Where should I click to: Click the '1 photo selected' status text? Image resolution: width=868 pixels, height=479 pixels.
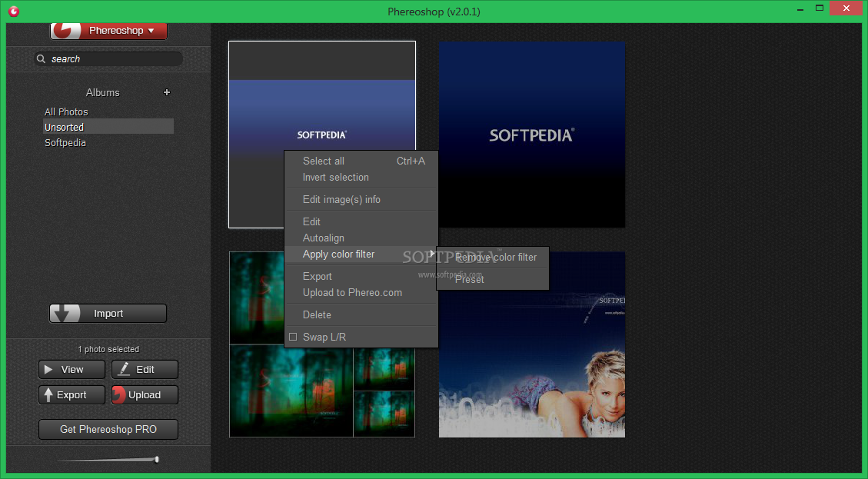108,349
